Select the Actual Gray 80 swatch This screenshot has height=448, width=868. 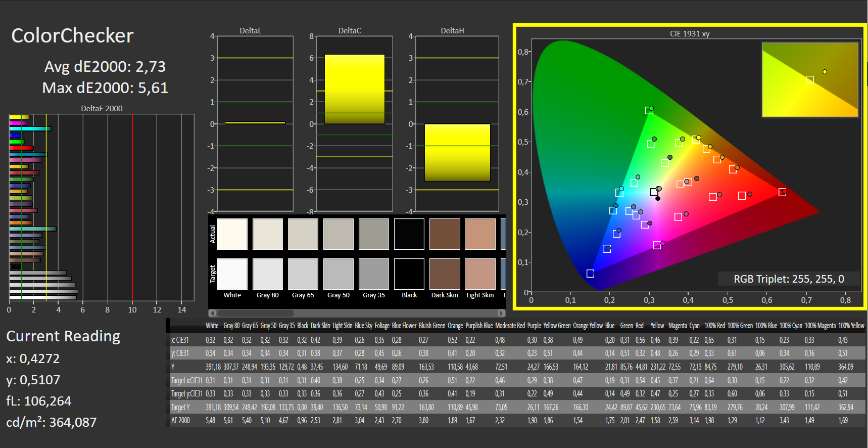(x=268, y=234)
